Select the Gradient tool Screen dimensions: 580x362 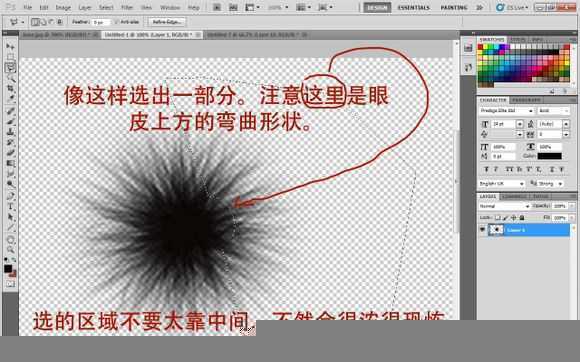coord(10,163)
